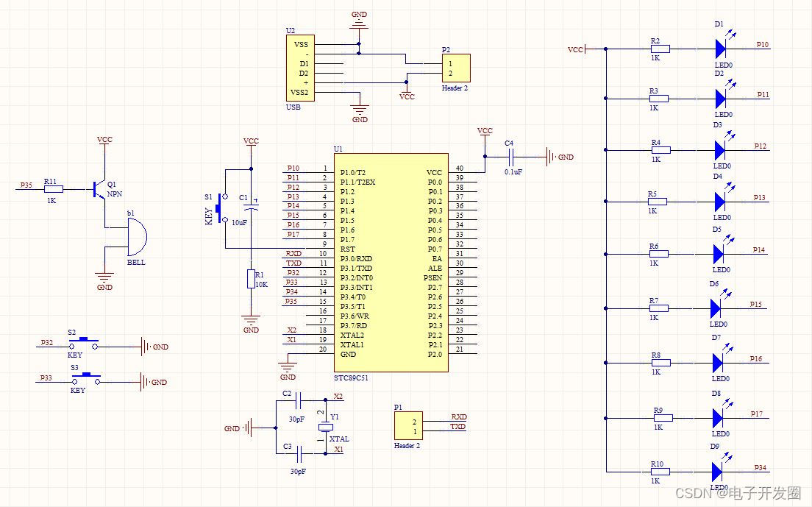Select the U1 STC89C51 chip body

[391, 263]
